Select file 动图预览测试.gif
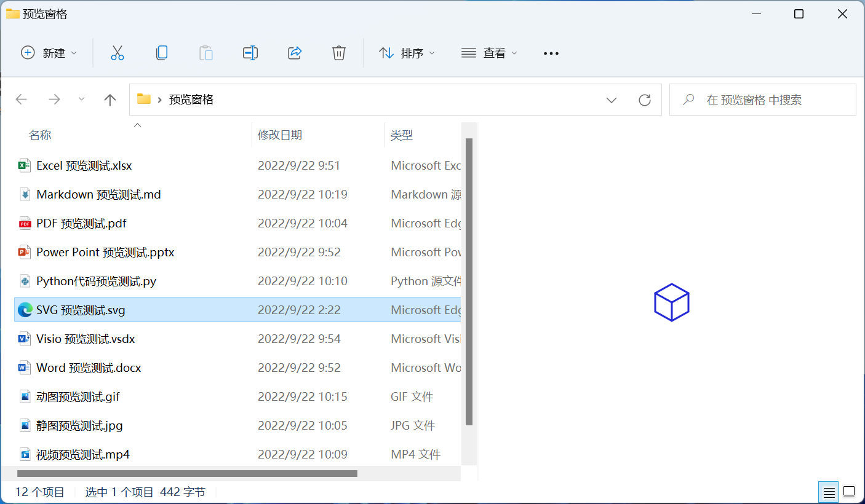 click(x=78, y=396)
